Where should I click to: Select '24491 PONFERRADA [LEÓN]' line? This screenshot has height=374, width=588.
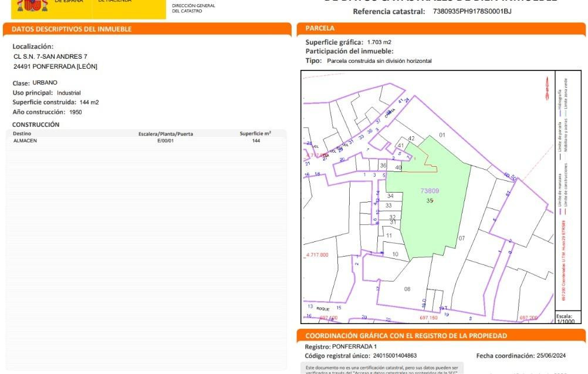(55, 66)
